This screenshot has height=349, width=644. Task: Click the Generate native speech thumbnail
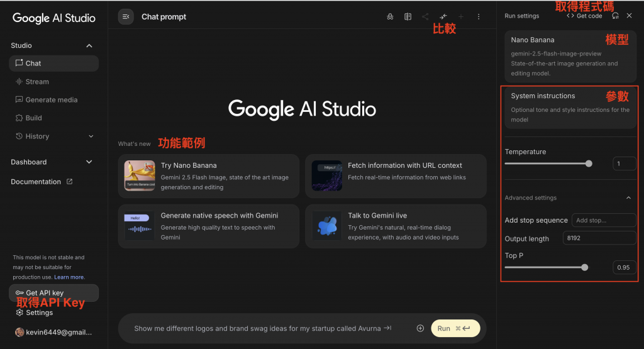point(140,226)
